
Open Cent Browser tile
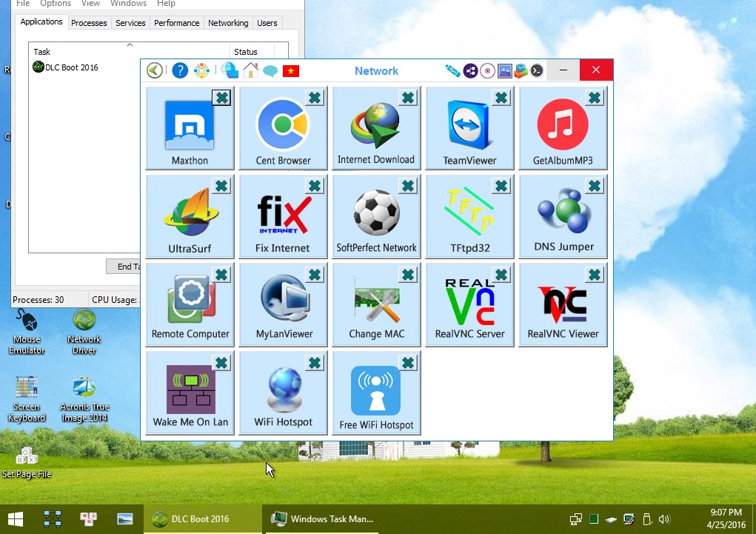[x=283, y=128]
